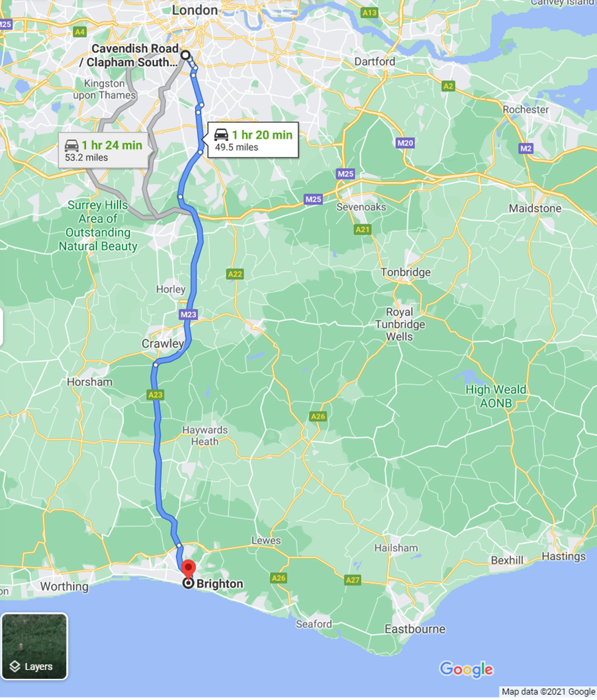
Task: Click the Google logo
Action: (467, 669)
